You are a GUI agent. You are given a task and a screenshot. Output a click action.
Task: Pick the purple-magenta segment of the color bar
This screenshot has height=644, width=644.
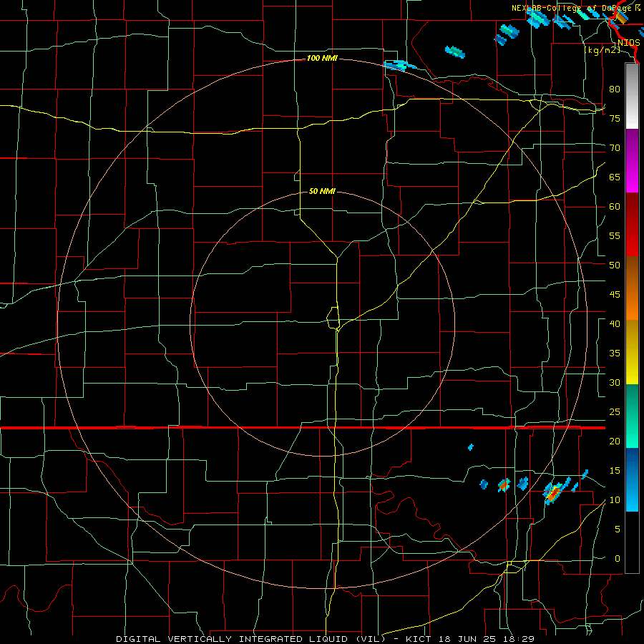coord(632,160)
